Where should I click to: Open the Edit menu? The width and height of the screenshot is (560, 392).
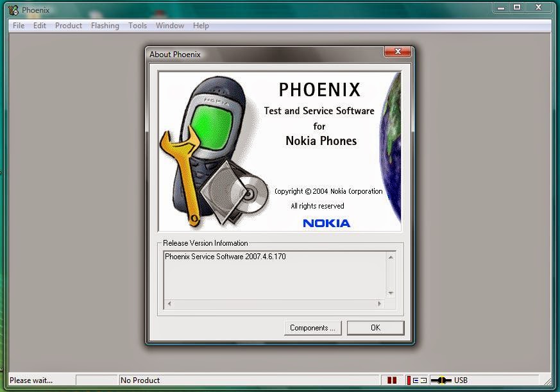coord(40,26)
